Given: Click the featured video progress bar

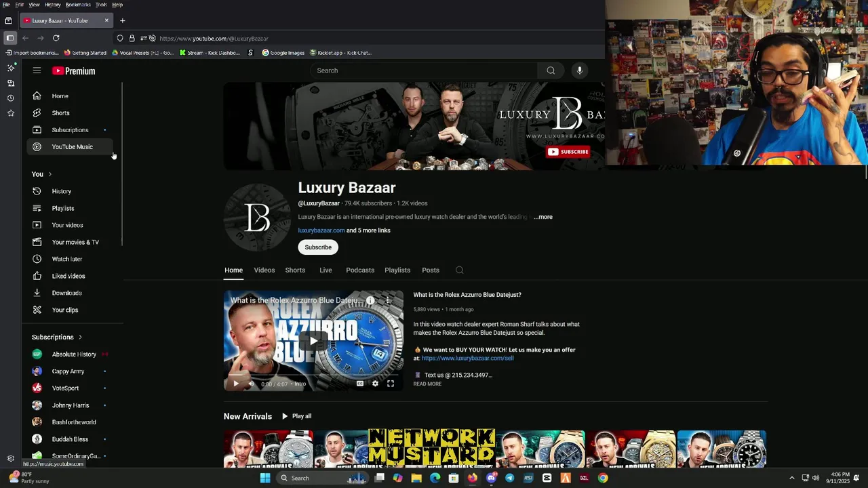Looking at the screenshot, I should coord(313,375).
